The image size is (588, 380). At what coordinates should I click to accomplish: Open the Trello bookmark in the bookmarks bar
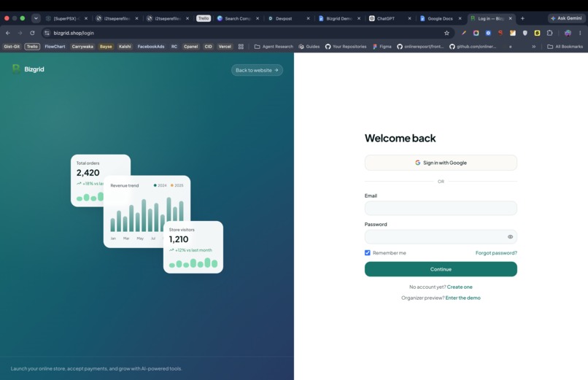[x=32, y=47]
